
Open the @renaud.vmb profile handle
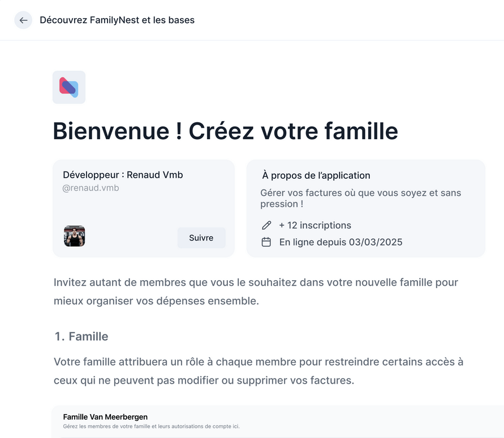(91, 187)
